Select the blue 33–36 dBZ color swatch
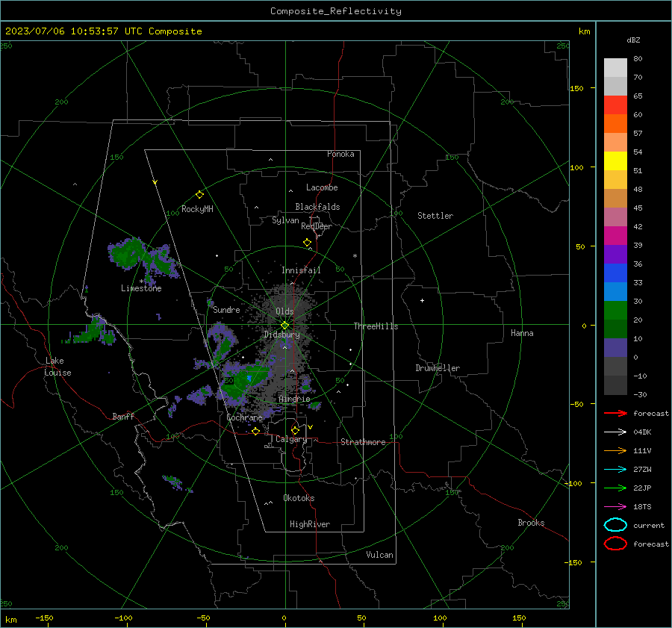 [x=615, y=273]
